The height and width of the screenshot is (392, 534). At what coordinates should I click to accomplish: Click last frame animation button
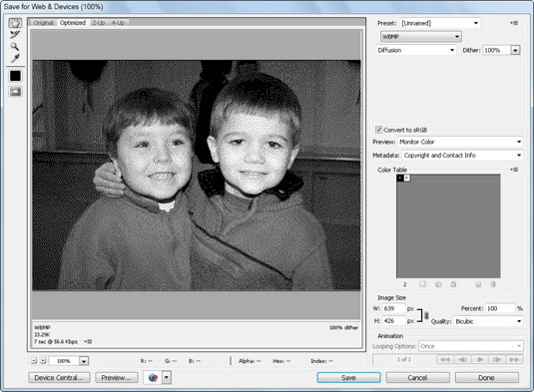(x=514, y=359)
